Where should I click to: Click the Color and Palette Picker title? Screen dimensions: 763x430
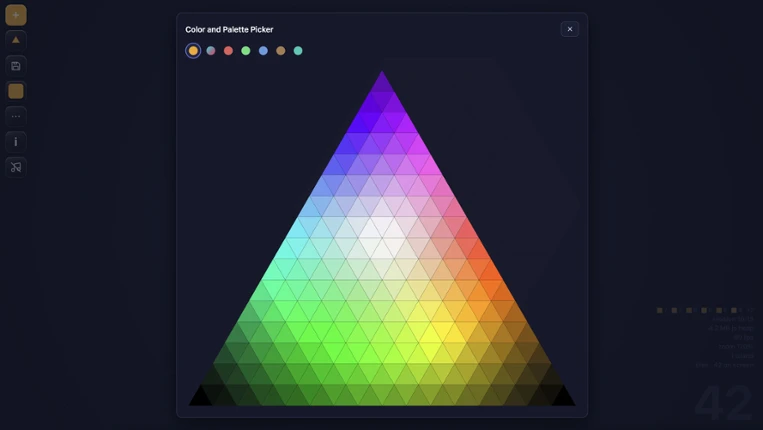pos(229,30)
